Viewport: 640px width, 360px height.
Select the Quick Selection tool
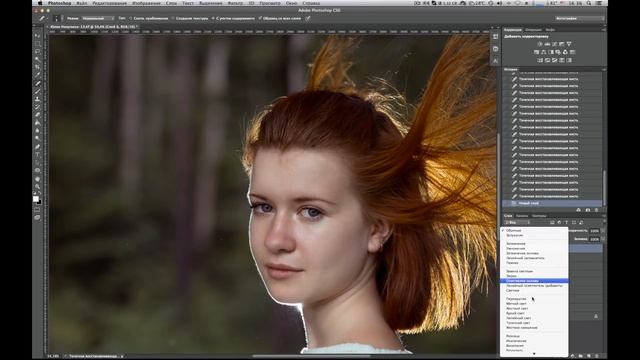tap(37, 60)
